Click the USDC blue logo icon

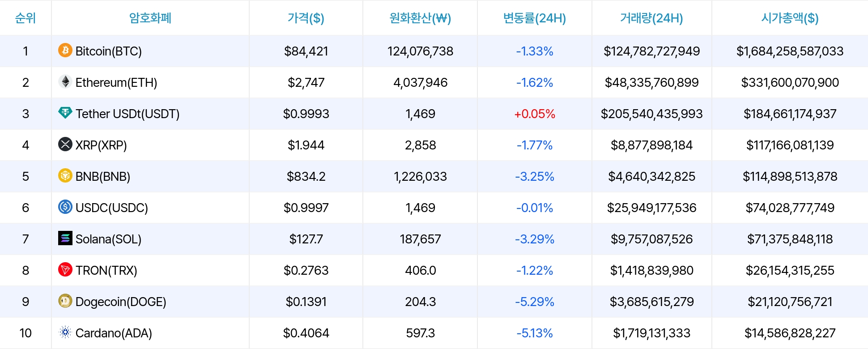pos(65,207)
